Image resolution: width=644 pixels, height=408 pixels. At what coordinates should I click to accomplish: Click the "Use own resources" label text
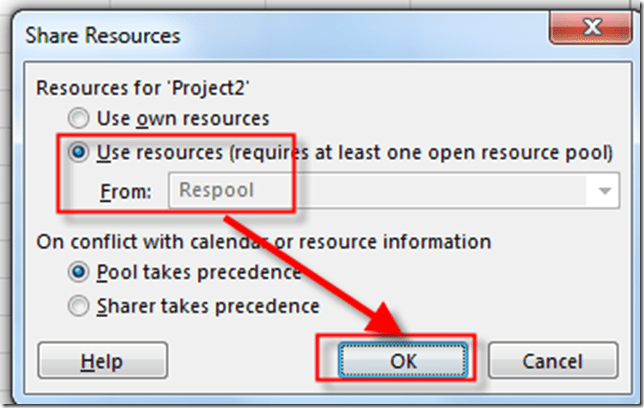coord(183,118)
